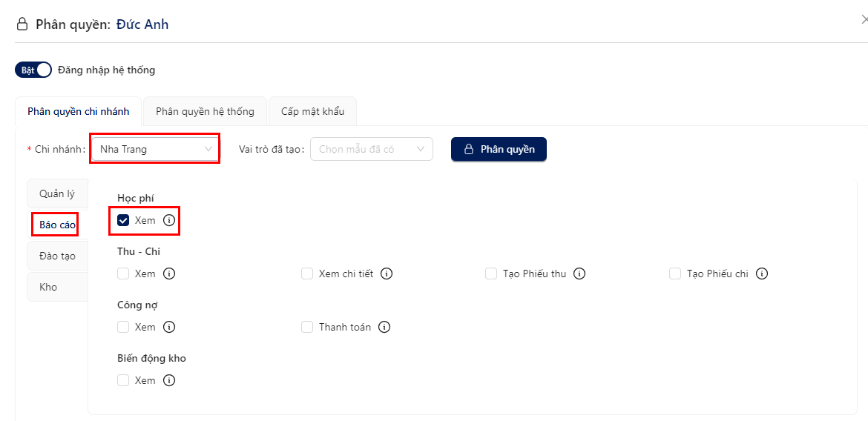The height and width of the screenshot is (421, 868).
Task: Enable the Thanh toán checkbox
Action: tap(307, 327)
